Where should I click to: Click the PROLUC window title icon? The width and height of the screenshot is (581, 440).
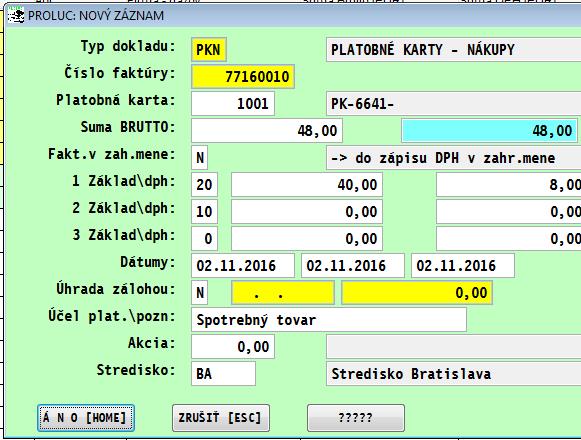click(x=16, y=16)
